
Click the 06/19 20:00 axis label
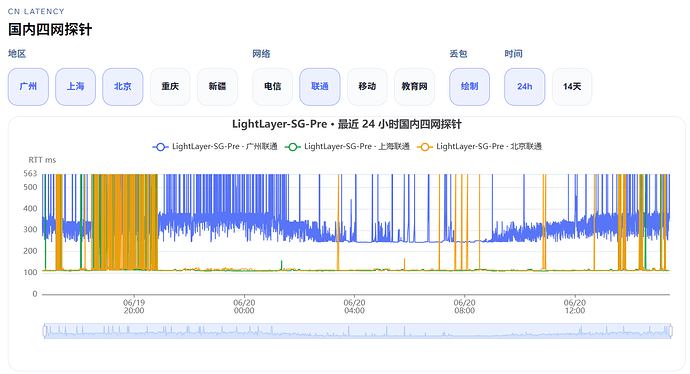[134, 307]
